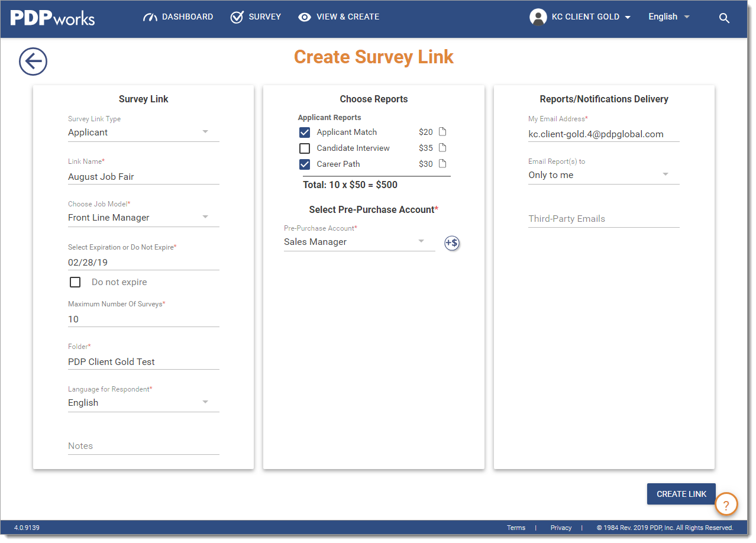Check the Do not expire option
Viewport: 756px width, 543px height.
pos(75,282)
